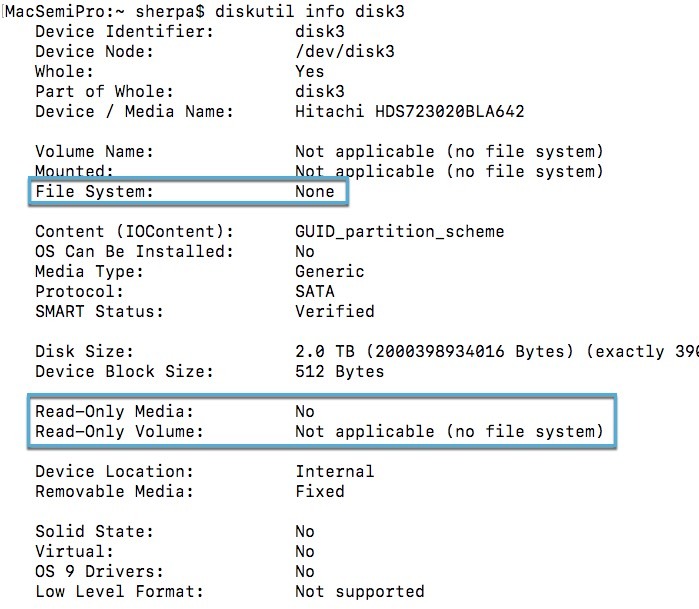Click the Protocol value SATA
Screen dimensions: 699x609
315,291
